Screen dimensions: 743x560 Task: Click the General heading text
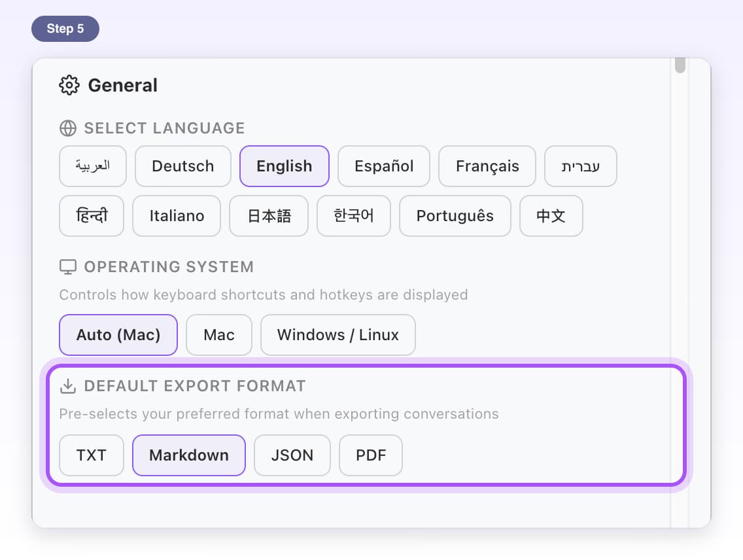[x=123, y=85]
